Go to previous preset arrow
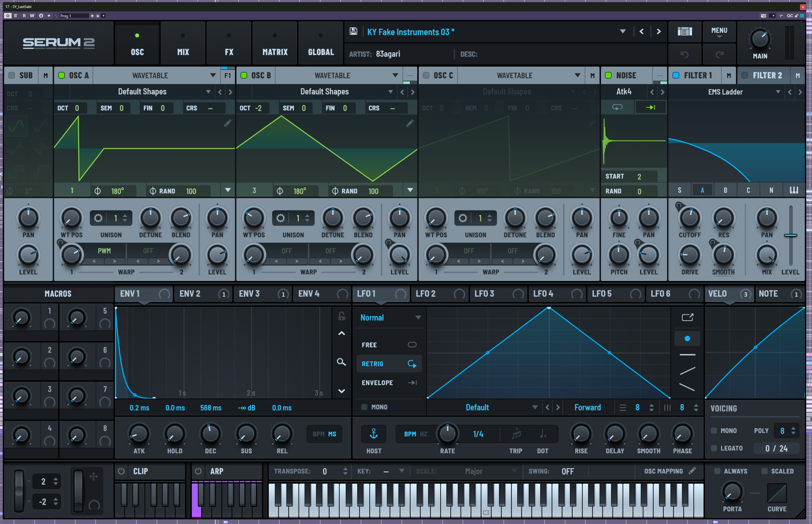Image resolution: width=812 pixels, height=524 pixels. tap(641, 32)
